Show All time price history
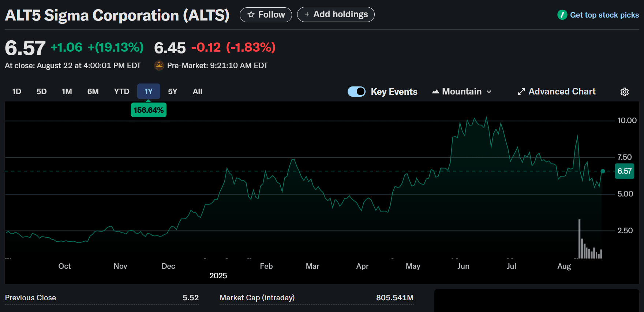Viewport: 644px width, 312px height. (198, 92)
